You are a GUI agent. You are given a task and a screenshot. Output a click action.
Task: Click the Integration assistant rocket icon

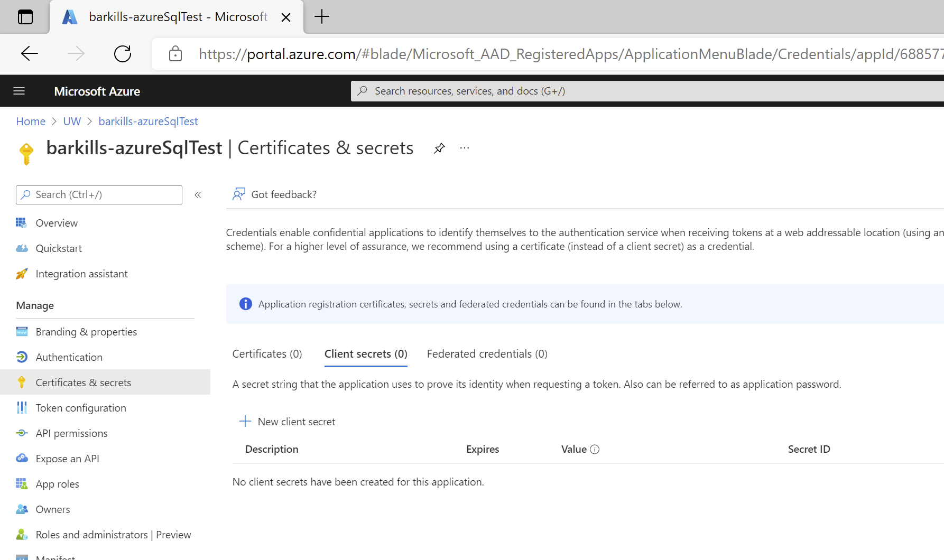[22, 274]
